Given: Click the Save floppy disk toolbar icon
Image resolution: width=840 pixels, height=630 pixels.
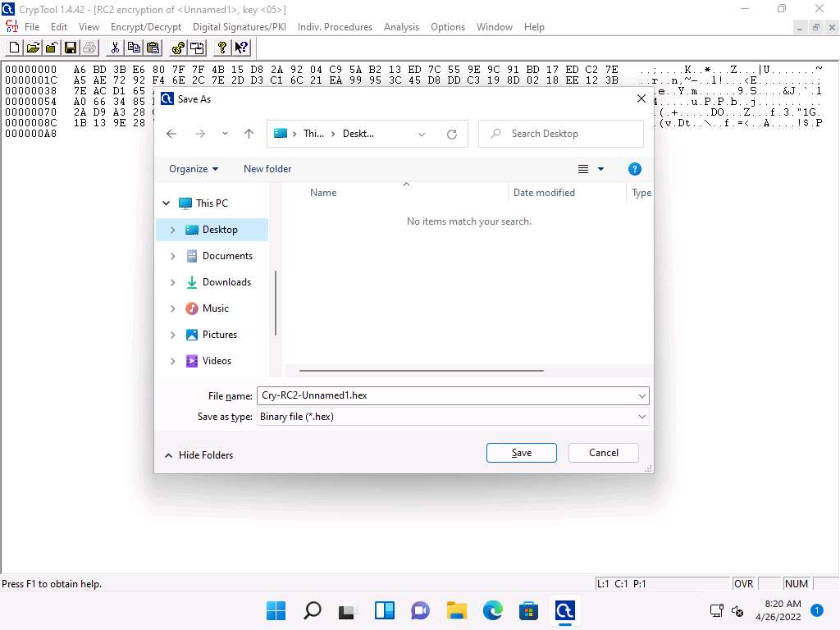Looking at the screenshot, I should tap(70, 48).
